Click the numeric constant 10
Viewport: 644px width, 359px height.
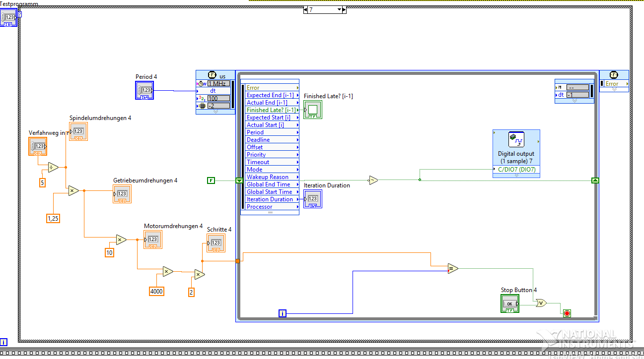point(109,252)
